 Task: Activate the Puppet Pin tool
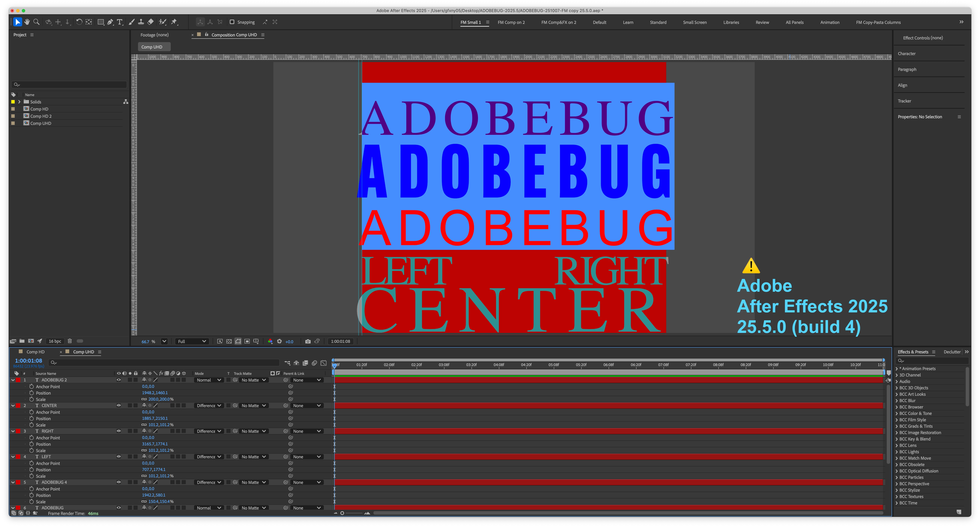(x=174, y=22)
